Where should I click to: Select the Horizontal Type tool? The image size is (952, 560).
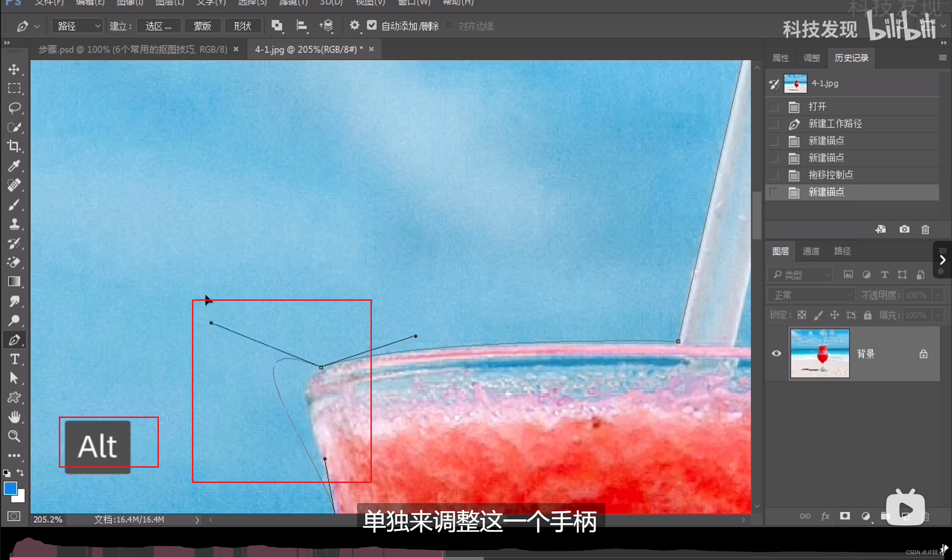14,359
